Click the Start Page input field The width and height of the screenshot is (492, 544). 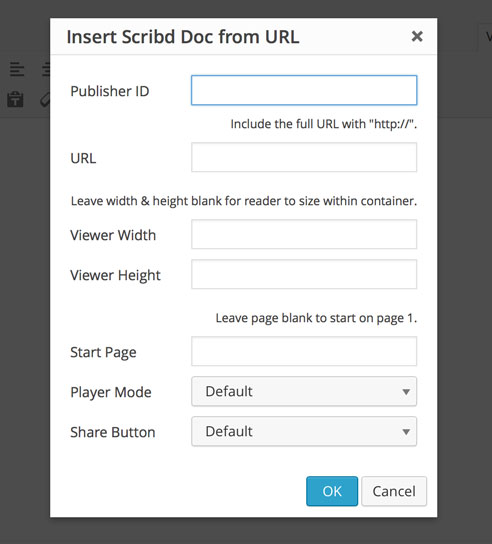click(304, 351)
